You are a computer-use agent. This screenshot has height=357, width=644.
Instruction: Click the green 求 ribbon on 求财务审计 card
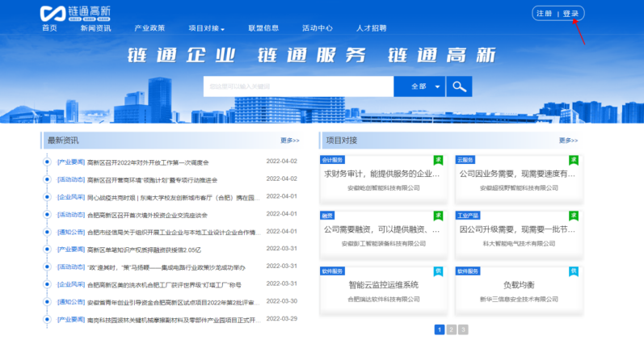click(438, 160)
